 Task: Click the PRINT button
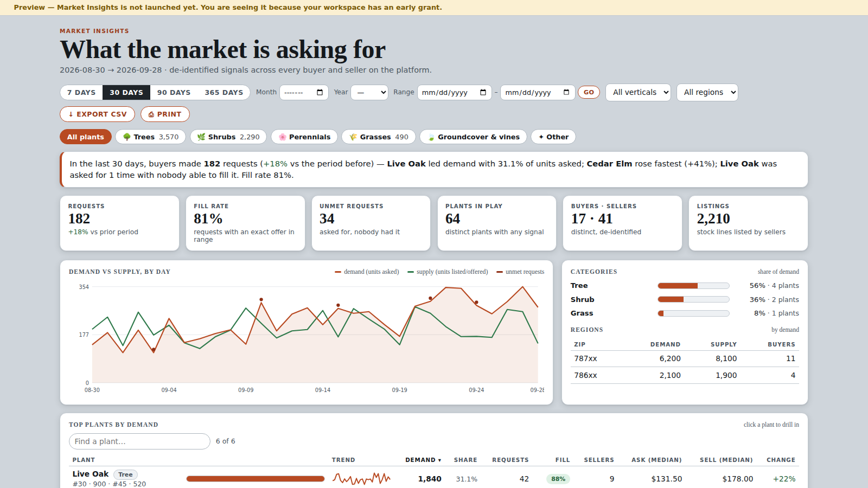tap(165, 114)
